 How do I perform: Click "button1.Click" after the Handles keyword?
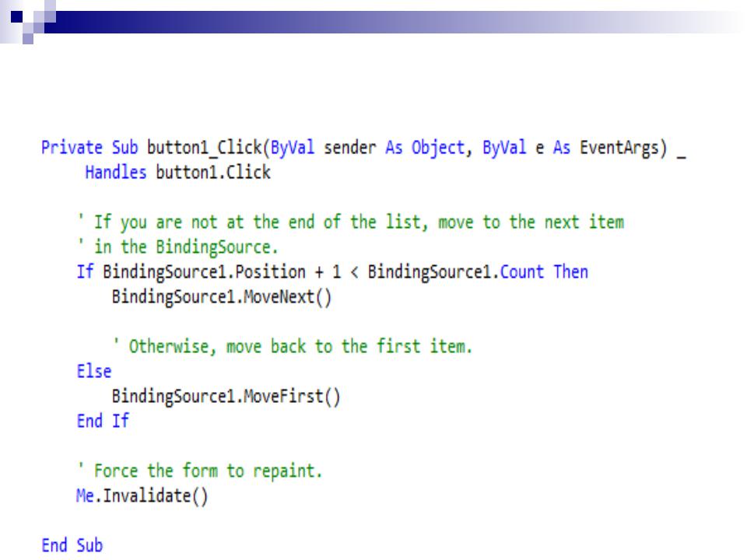(x=213, y=173)
